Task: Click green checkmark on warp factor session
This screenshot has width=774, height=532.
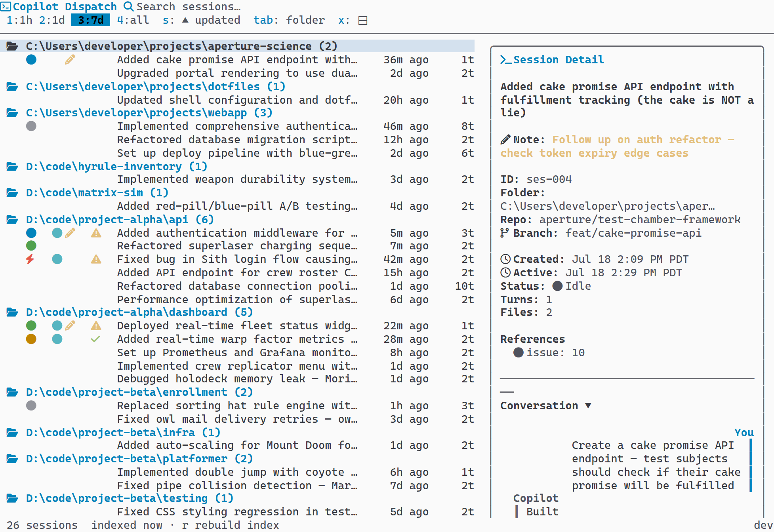Action: click(95, 339)
